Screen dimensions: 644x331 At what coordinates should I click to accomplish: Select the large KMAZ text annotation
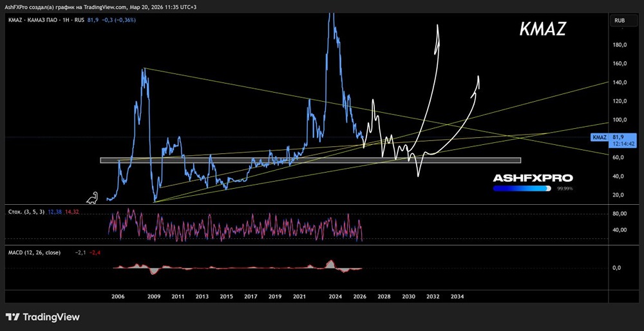(x=543, y=29)
